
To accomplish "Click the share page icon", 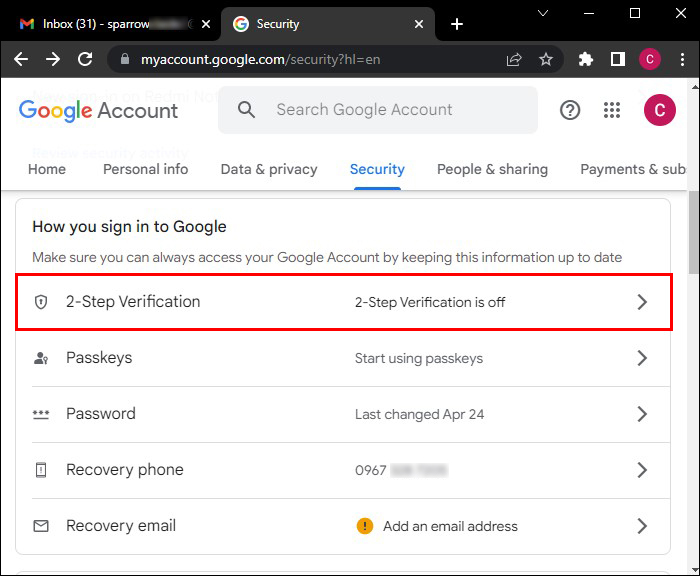I will point(514,60).
